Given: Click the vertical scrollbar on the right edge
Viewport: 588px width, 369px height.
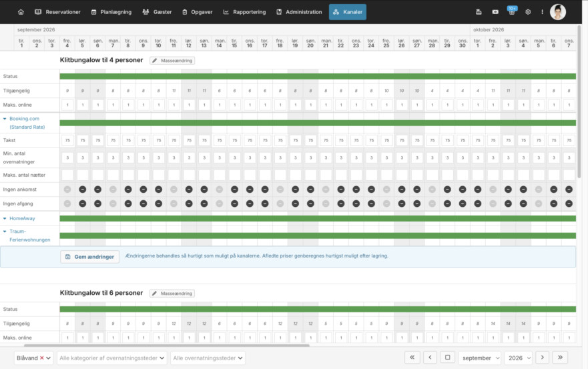Looking at the screenshot, I should (x=579, y=101).
